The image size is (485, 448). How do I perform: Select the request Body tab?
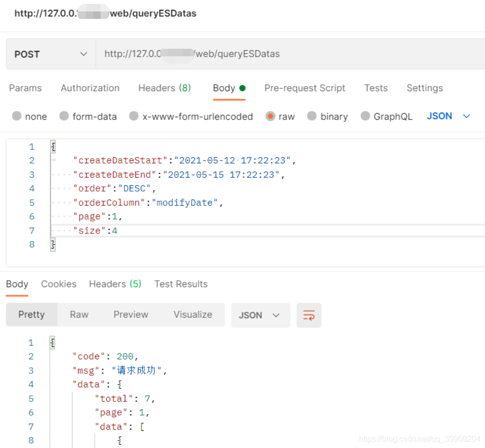coord(229,88)
